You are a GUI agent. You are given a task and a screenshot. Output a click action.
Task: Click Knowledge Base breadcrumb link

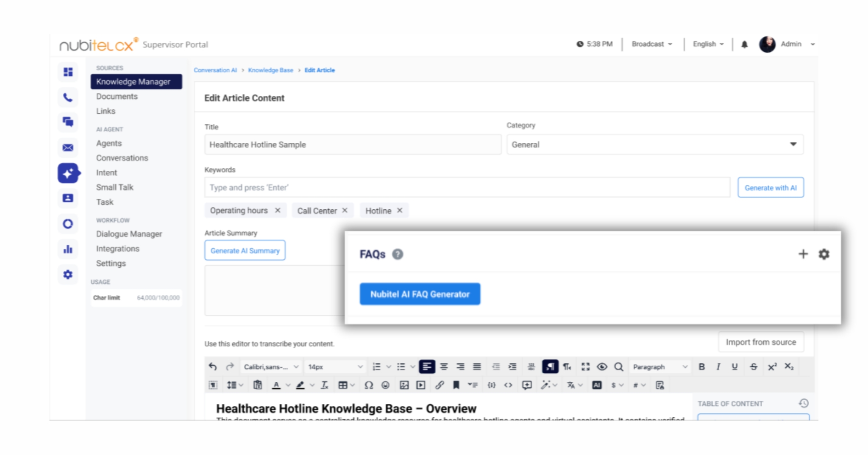(270, 70)
